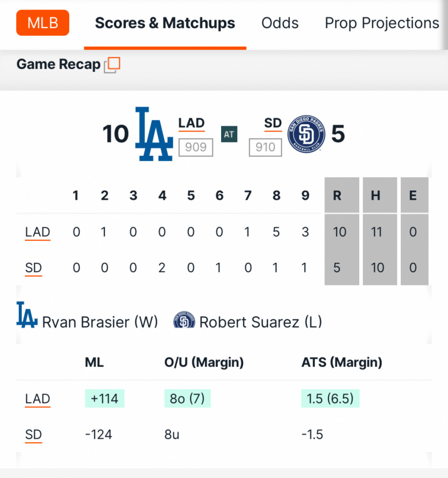448x478 pixels.
Task: Click SD link in betting results row
Action: click(x=33, y=435)
